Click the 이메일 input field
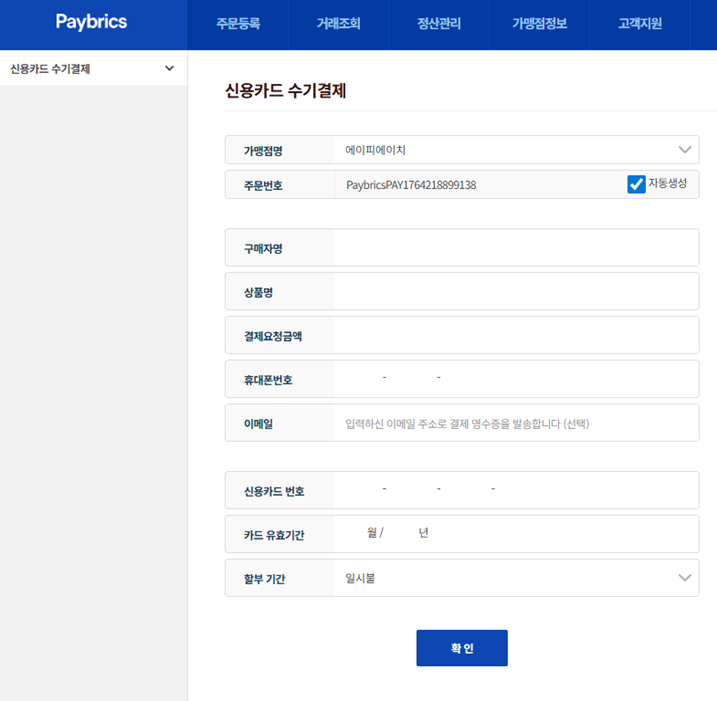 click(x=515, y=423)
